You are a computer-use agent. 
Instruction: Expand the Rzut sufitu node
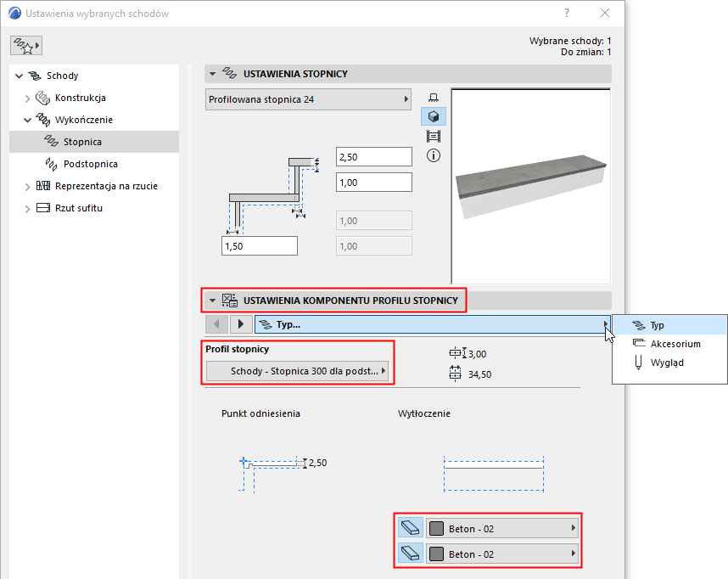pos(27,209)
